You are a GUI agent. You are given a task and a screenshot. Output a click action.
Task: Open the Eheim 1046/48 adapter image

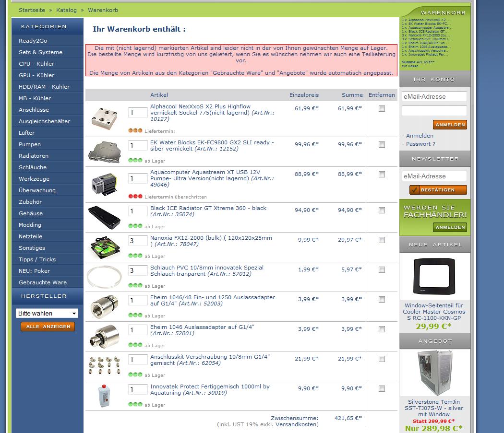(105, 306)
